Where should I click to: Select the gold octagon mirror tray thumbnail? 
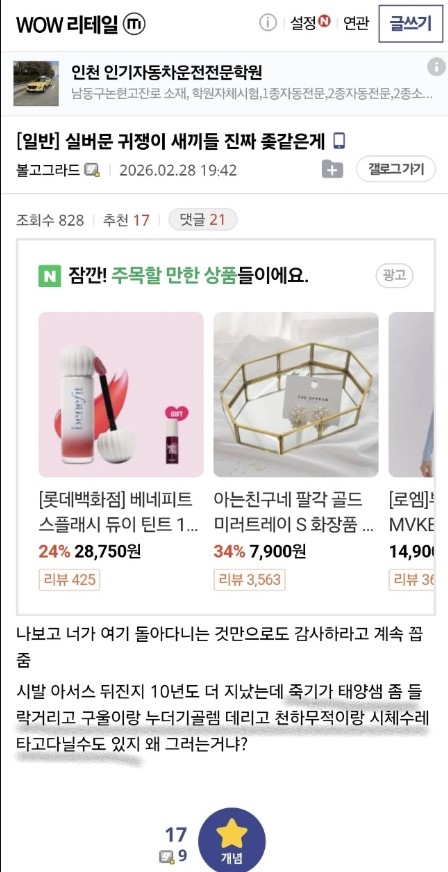pyautogui.click(x=296, y=394)
